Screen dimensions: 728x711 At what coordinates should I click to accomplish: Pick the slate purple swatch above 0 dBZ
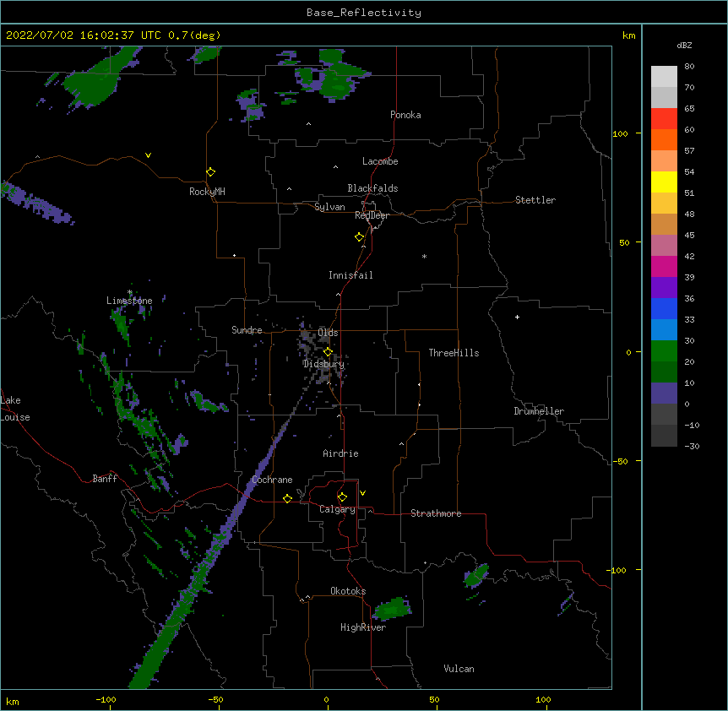click(664, 393)
